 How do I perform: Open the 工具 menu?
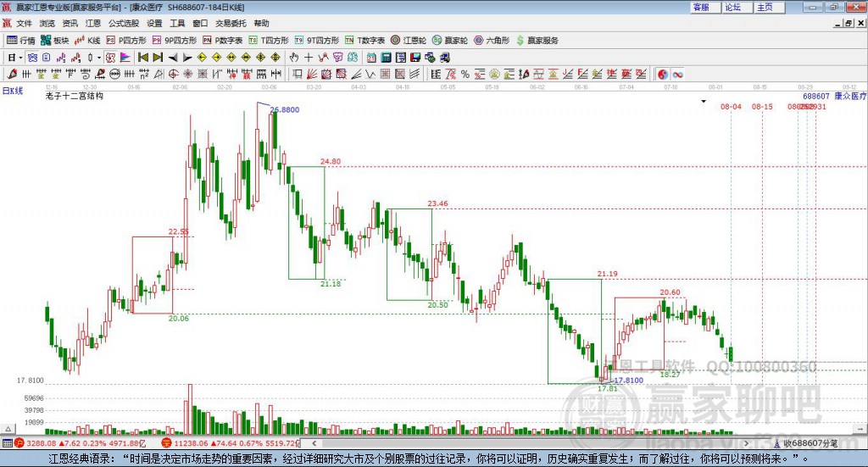[177, 23]
